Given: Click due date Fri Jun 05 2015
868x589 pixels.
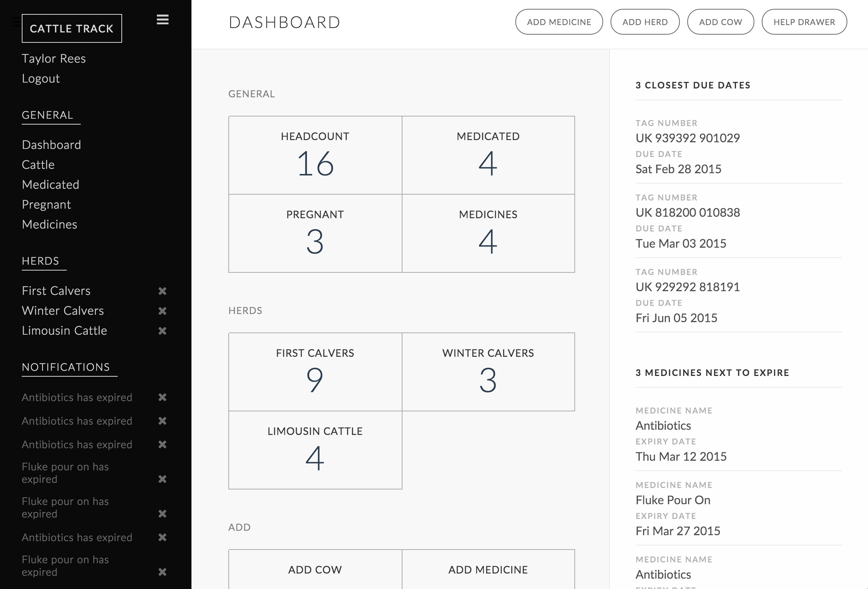Looking at the screenshot, I should coord(677,318).
